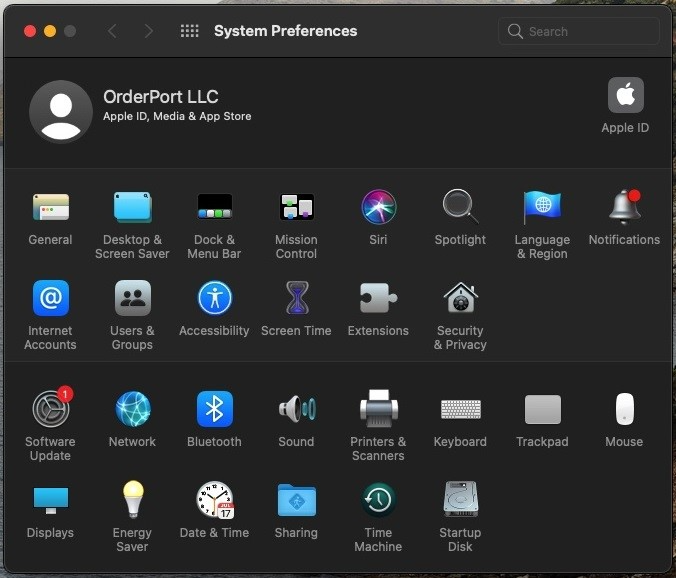Open Displays settings
Image resolution: width=676 pixels, height=578 pixels.
(x=50, y=500)
